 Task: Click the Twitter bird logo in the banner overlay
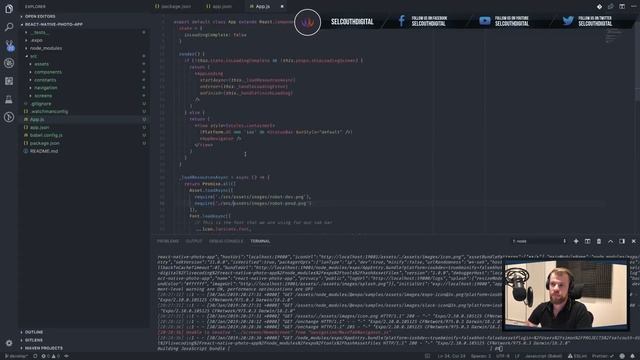[568, 20]
